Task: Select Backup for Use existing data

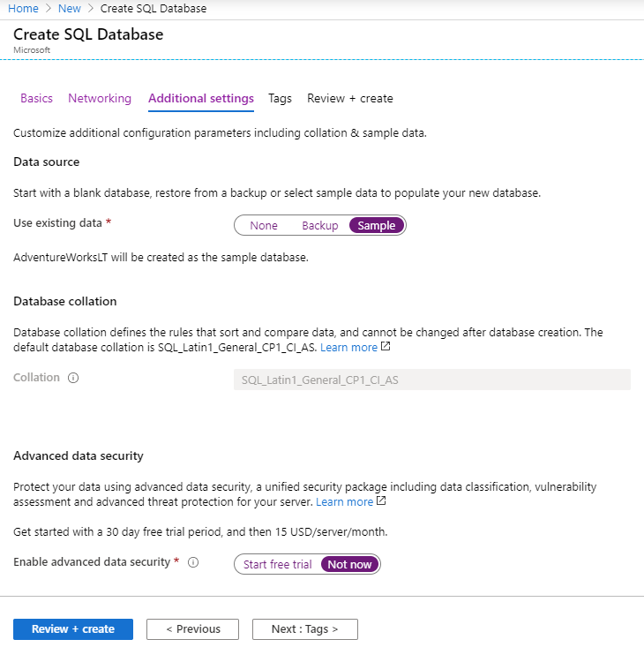Action: [320, 225]
